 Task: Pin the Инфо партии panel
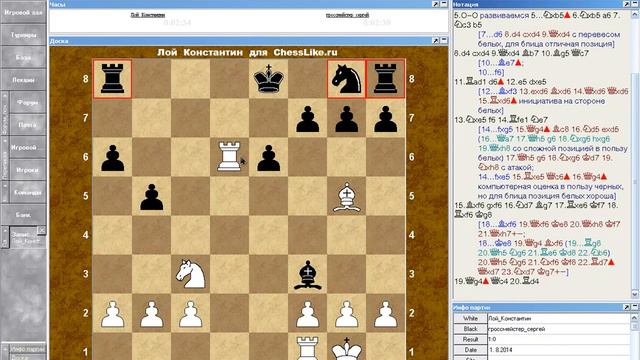[627, 307]
